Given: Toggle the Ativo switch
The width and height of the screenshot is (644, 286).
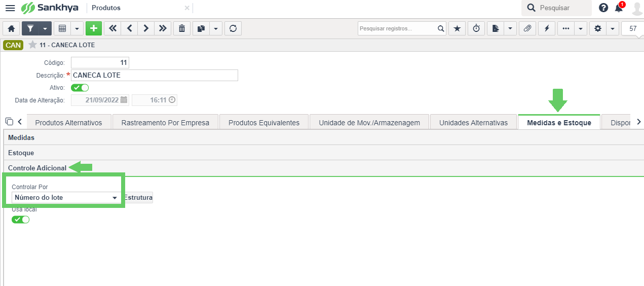Looking at the screenshot, I should point(80,88).
